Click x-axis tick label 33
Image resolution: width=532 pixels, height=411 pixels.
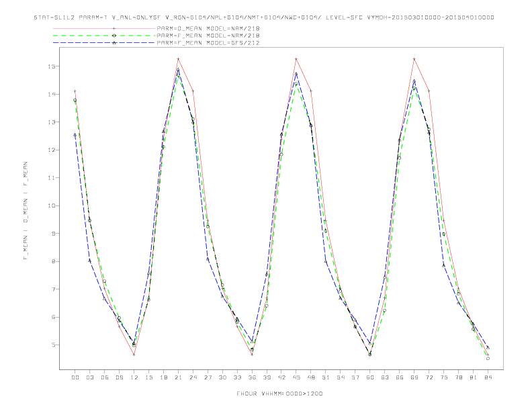point(237,377)
